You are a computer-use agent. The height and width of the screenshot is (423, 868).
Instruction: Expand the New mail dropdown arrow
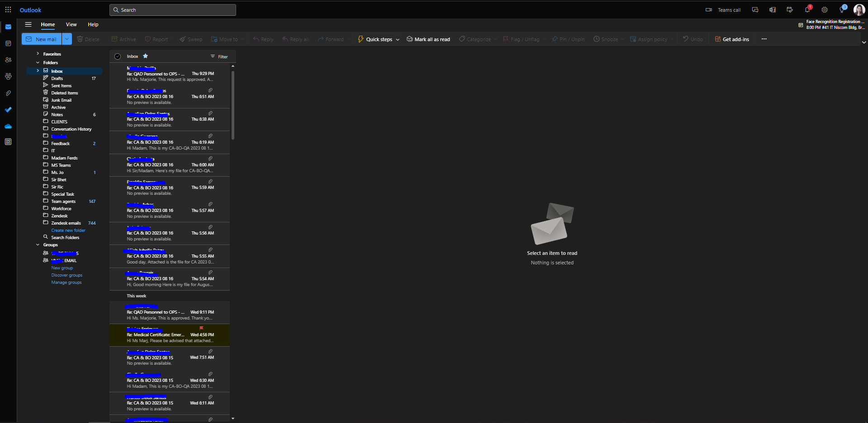(x=67, y=39)
